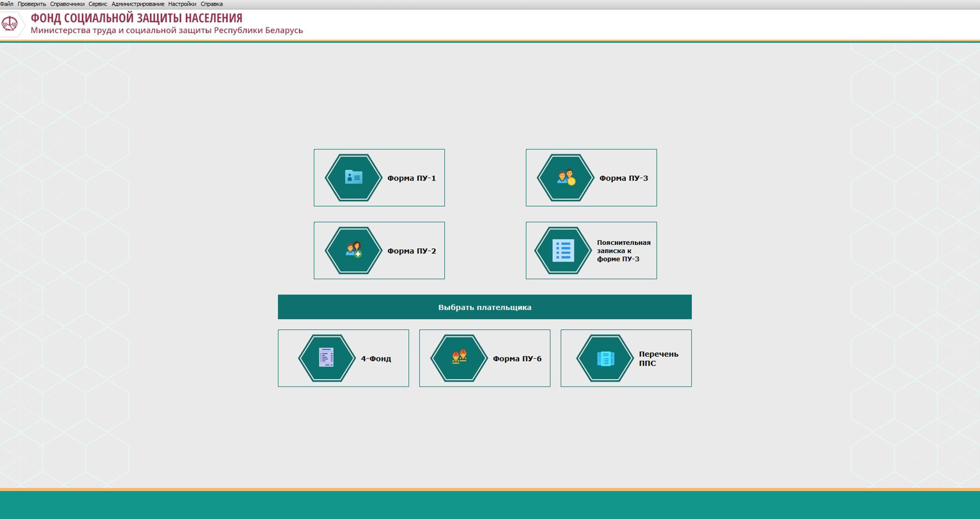
Task: Click the ПУ-6 hexagon icon
Action: [459, 358]
